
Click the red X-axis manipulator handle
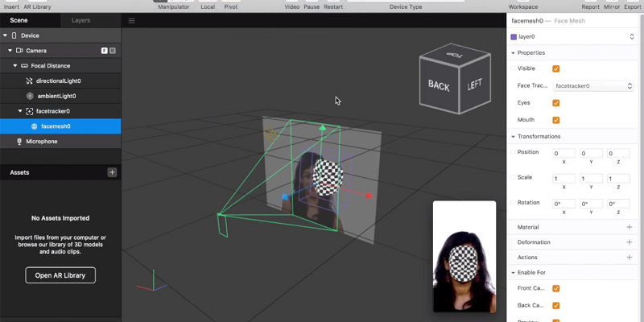(x=369, y=195)
